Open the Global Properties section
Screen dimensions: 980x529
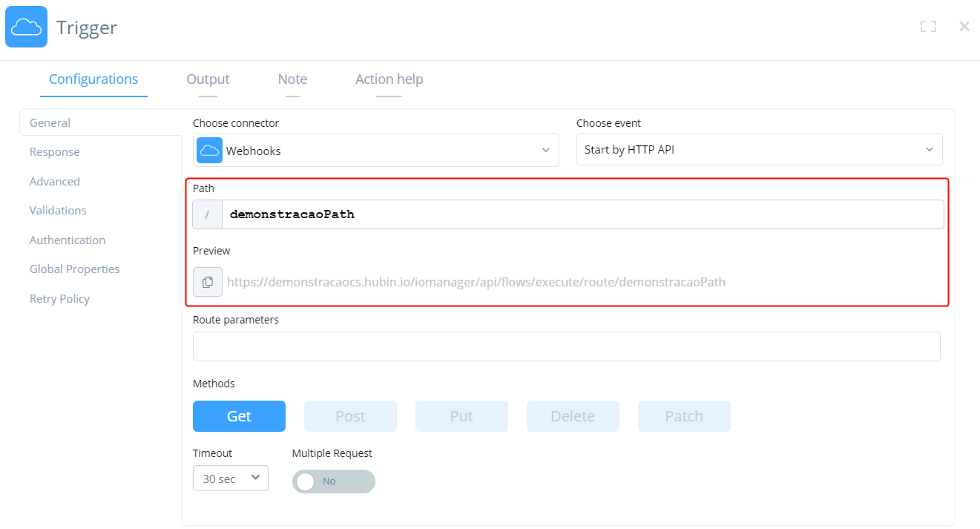[x=74, y=269]
